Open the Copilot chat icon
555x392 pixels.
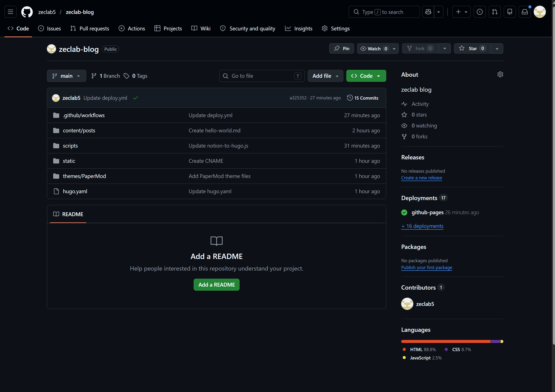(428, 12)
